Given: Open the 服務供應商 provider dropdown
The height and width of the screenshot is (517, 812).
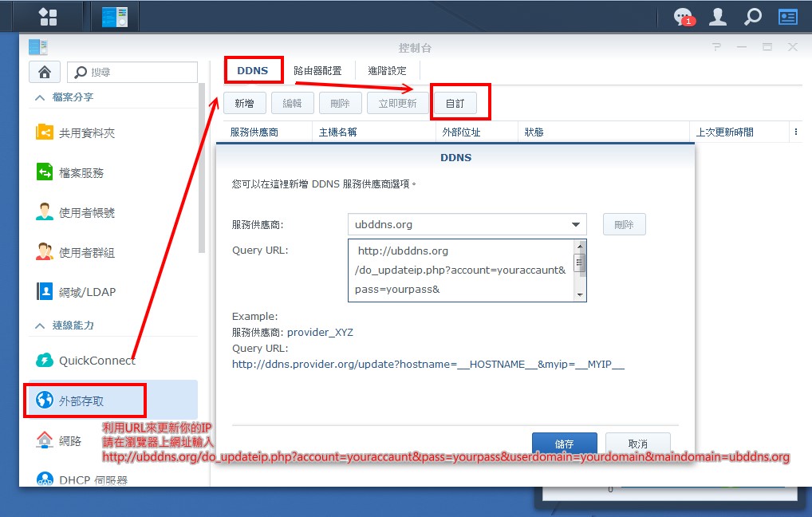Looking at the screenshot, I should (x=577, y=224).
